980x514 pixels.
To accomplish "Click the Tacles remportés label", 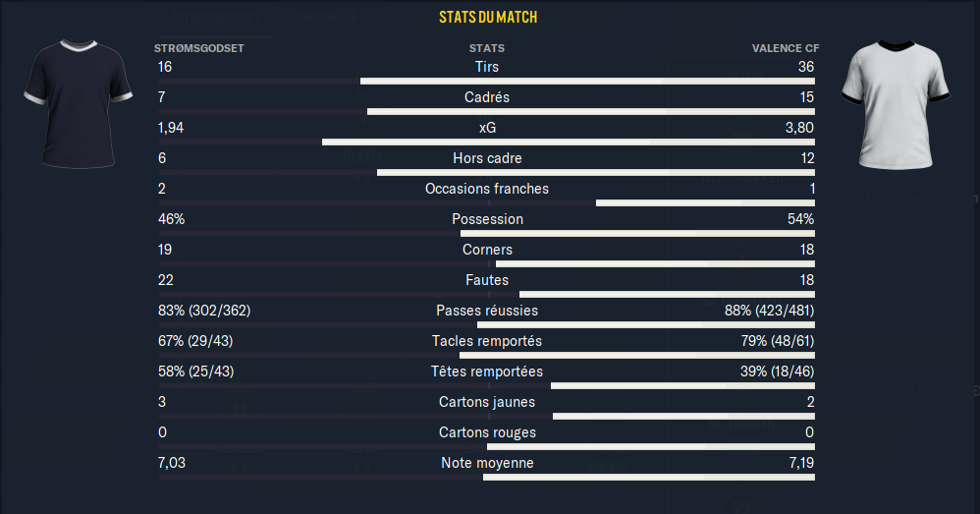I will coord(487,341).
